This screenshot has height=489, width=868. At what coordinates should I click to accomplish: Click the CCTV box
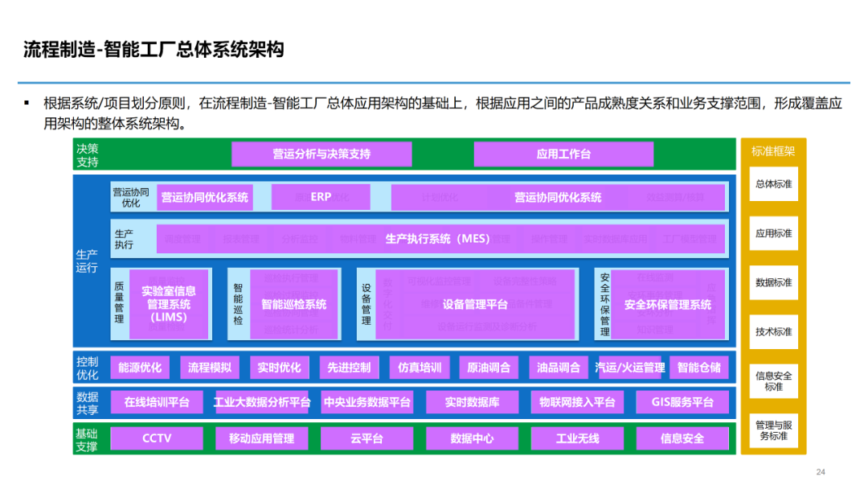pos(157,438)
